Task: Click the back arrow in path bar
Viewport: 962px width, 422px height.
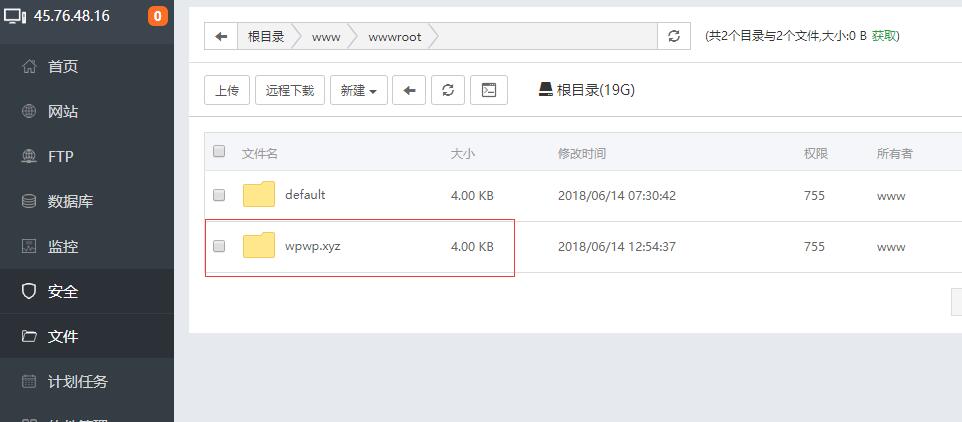Action: [x=221, y=36]
